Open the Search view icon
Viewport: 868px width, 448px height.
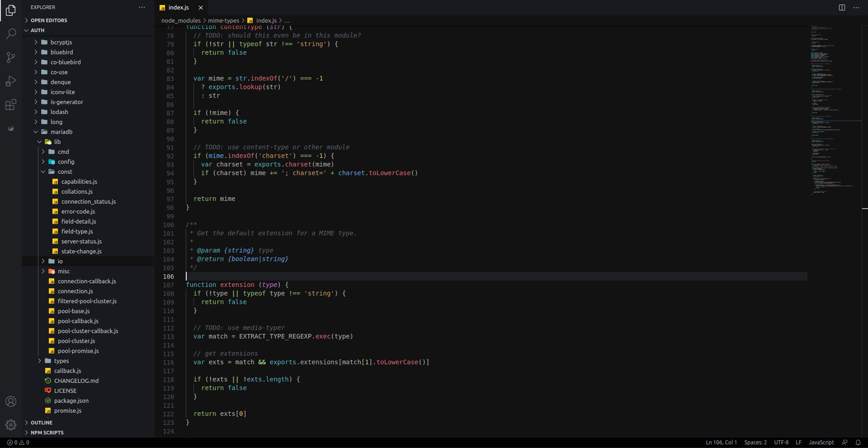pyautogui.click(x=11, y=34)
